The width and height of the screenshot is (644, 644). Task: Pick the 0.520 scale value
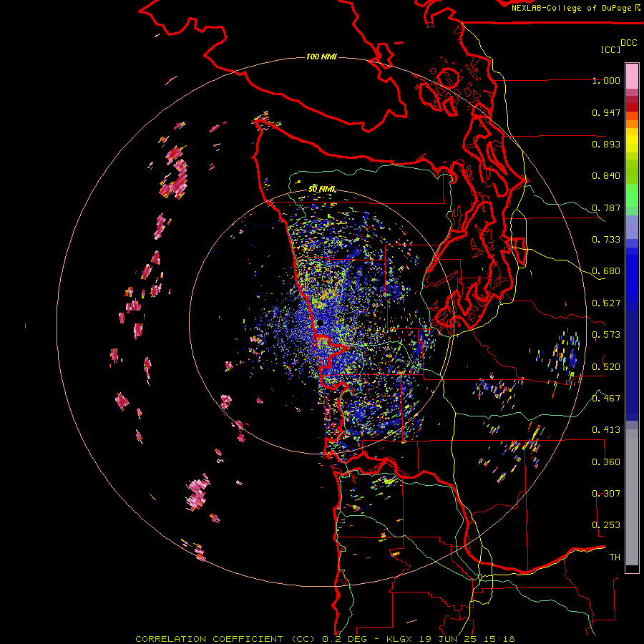tap(606, 367)
